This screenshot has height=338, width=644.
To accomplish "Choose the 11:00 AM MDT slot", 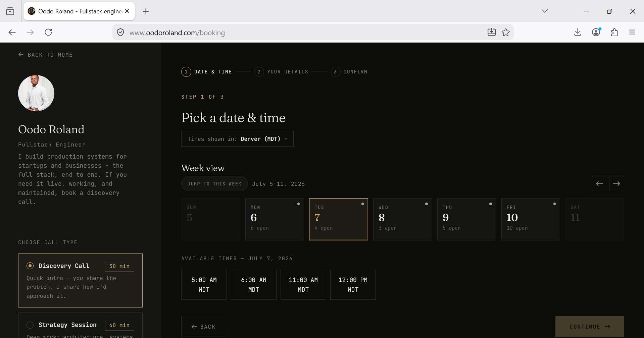I will 303,285.
